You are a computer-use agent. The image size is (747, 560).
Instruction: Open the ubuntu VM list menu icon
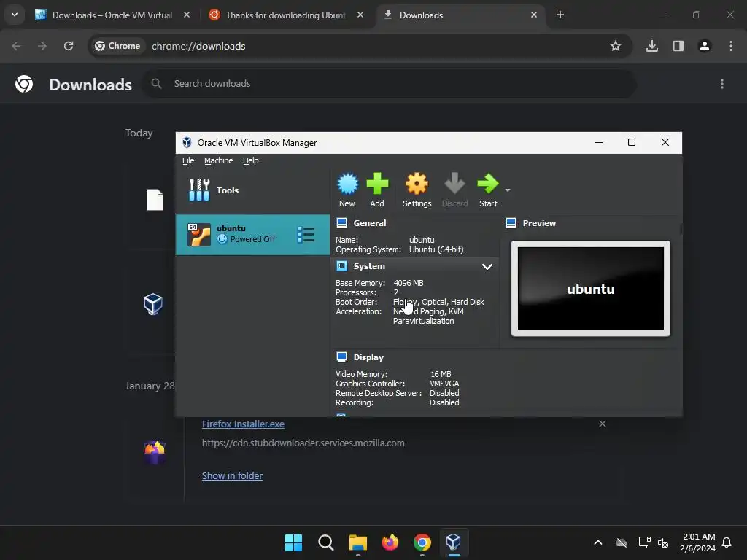pyautogui.click(x=306, y=234)
